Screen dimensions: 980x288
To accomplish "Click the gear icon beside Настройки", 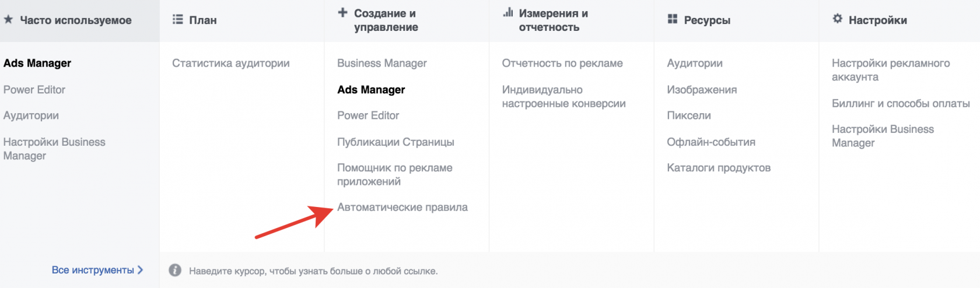I will click(x=838, y=19).
